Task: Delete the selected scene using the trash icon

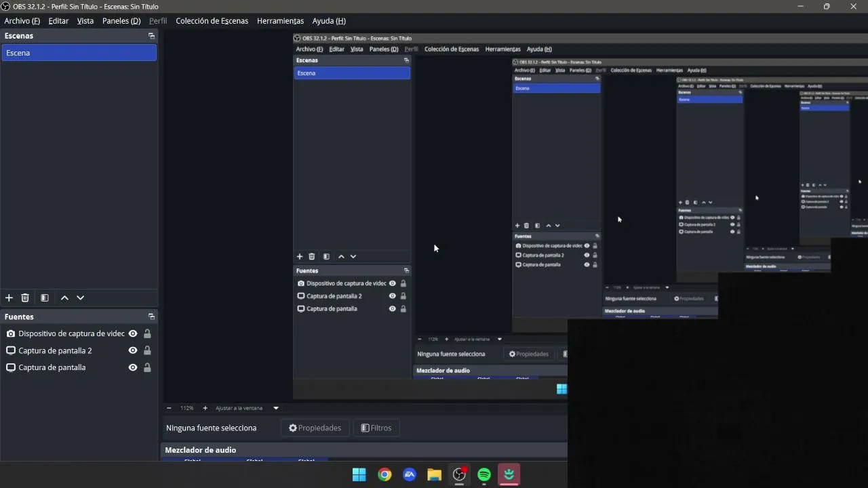Action: click(25, 298)
